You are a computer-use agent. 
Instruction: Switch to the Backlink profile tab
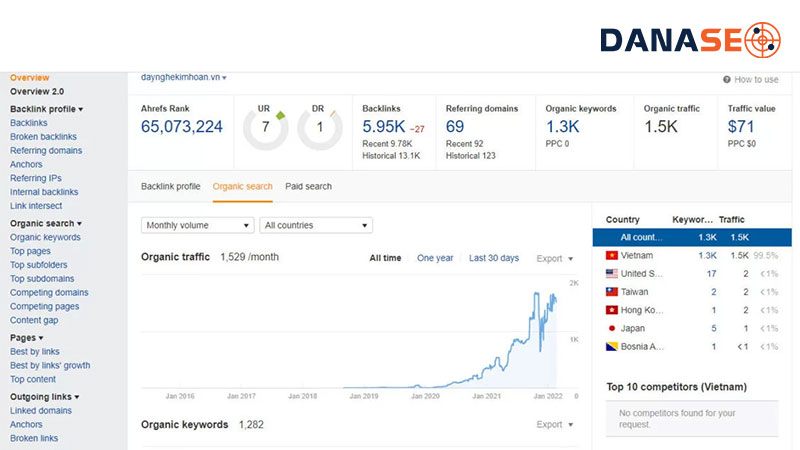(x=170, y=186)
